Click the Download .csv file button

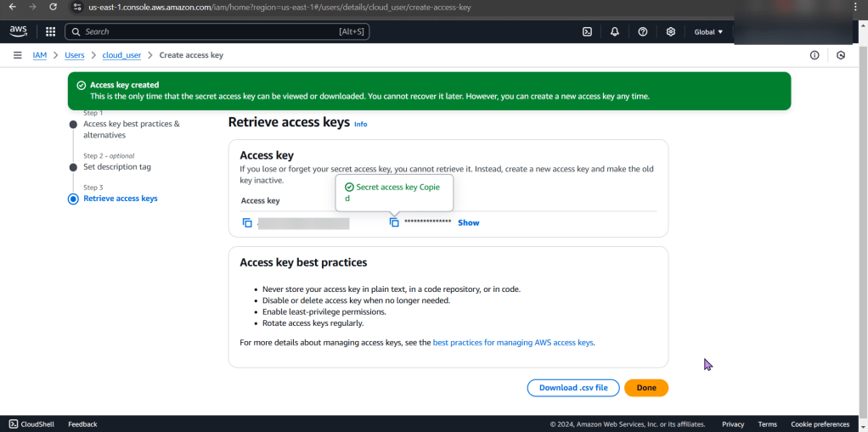(x=573, y=388)
